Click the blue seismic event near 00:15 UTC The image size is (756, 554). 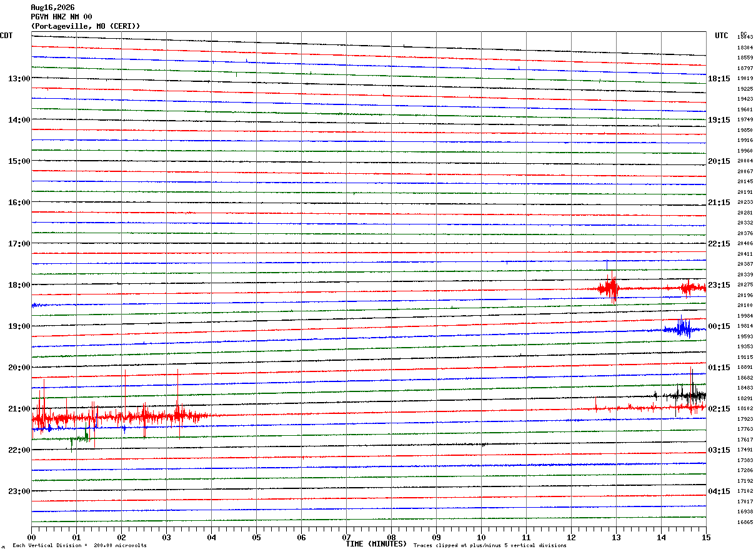pos(679,328)
